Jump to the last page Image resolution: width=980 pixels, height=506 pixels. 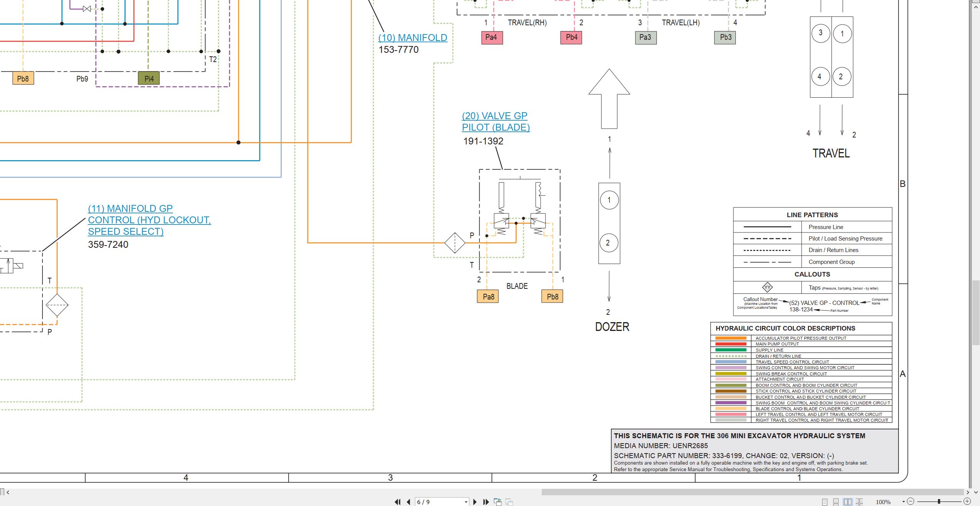pos(486,502)
